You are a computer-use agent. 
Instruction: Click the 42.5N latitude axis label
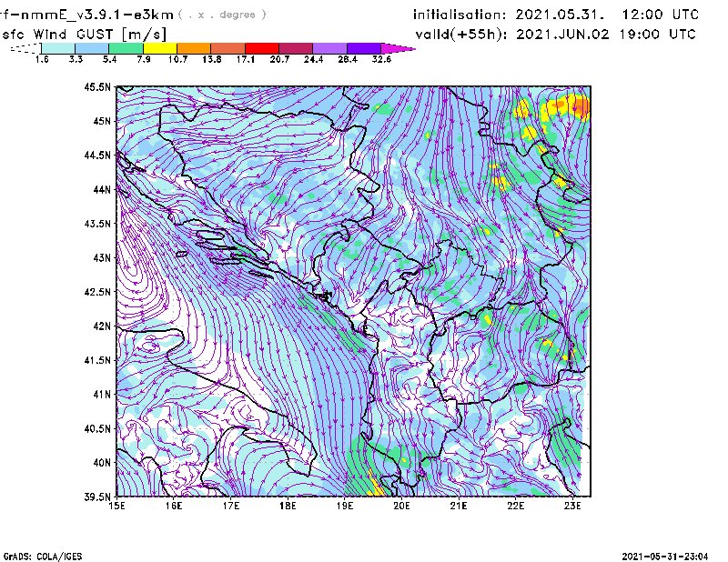tap(97, 292)
